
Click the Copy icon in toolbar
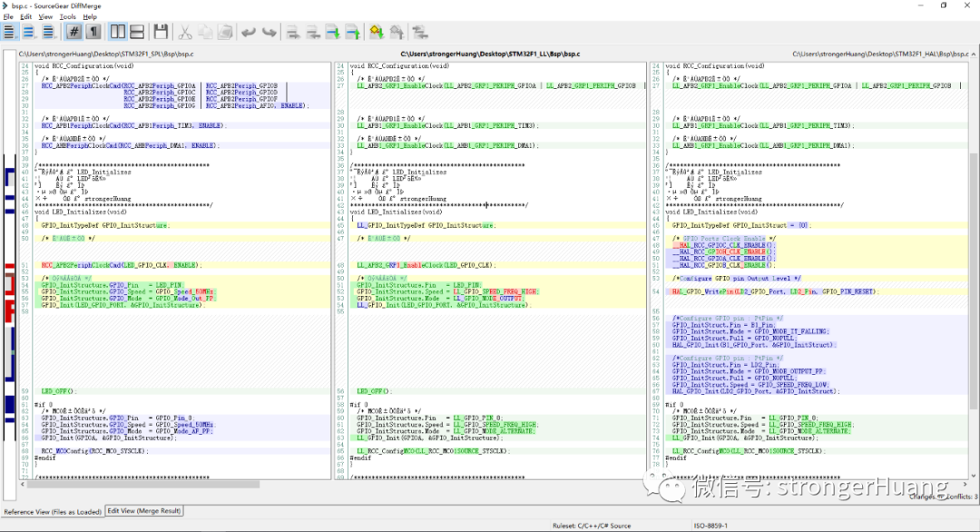point(205,32)
